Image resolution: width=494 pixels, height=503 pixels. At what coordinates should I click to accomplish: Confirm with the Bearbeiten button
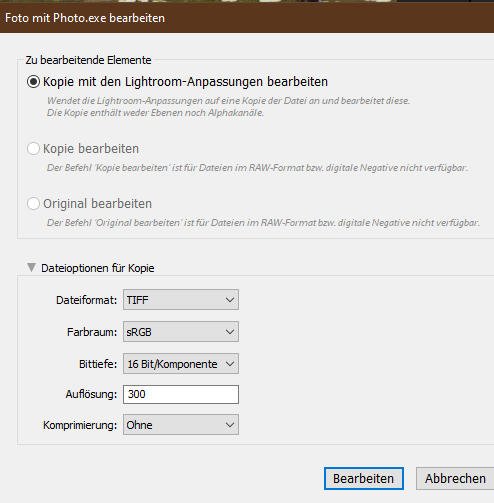(364, 479)
